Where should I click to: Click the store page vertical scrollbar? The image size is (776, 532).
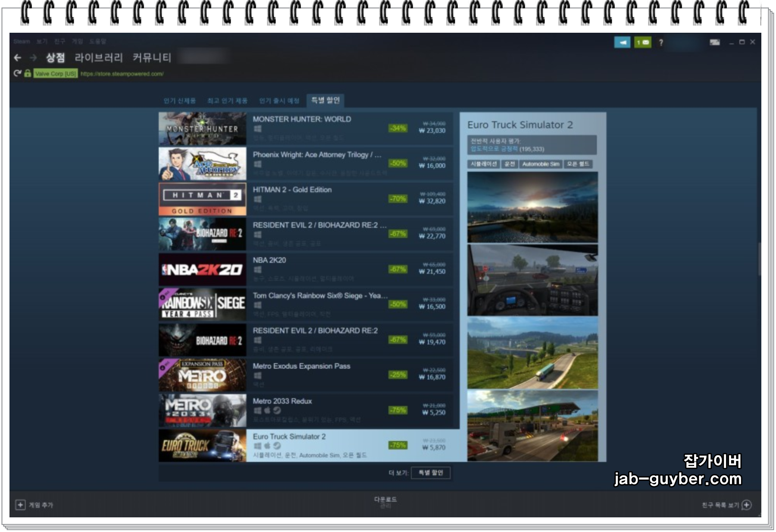[759, 259]
